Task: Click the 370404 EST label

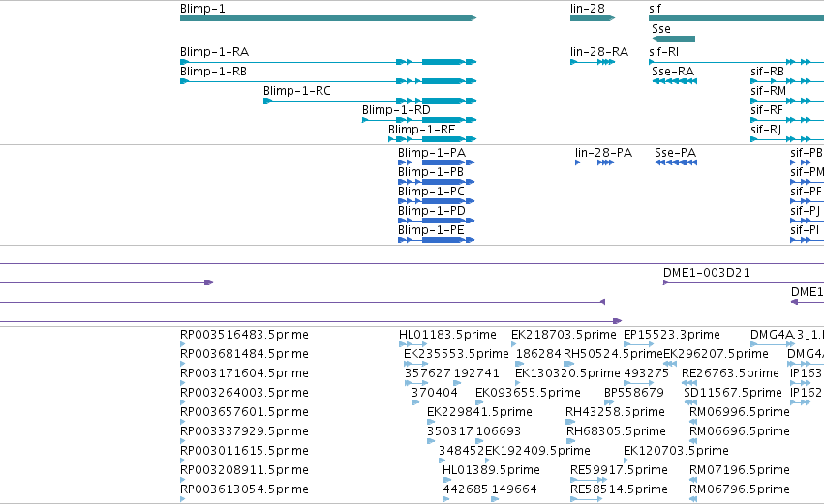Action: [x=435, y=393]
